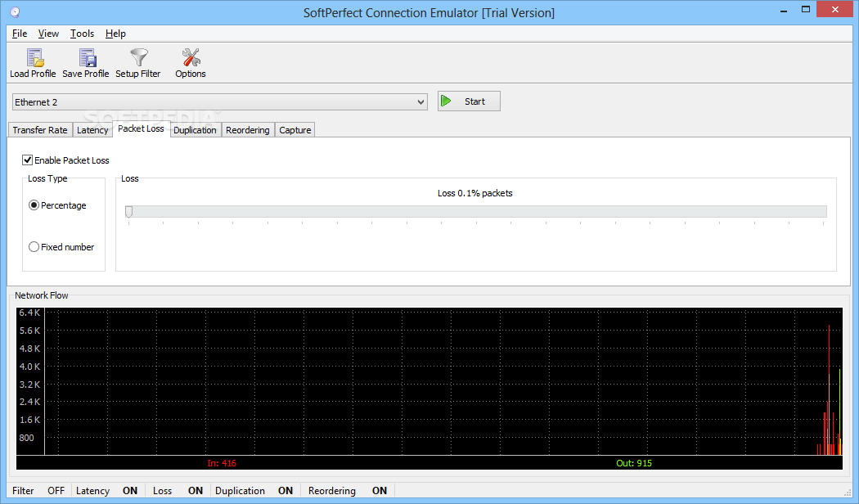
Task: Click the middle of the Loss slider track
Action: pyautogui.click(x=475, y=211)
